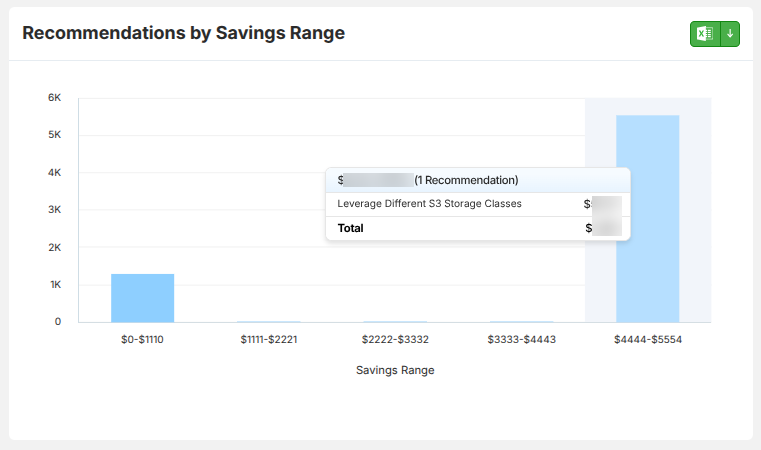This screenshot has width=761, height=450.
Task: Click the $1111-$2221 axis label
Action: (x=269, y=339)
